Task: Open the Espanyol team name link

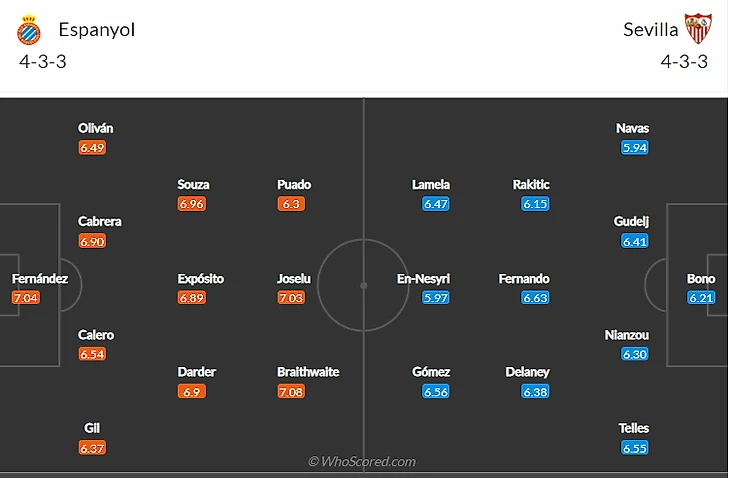Action: tap(97, 30)
